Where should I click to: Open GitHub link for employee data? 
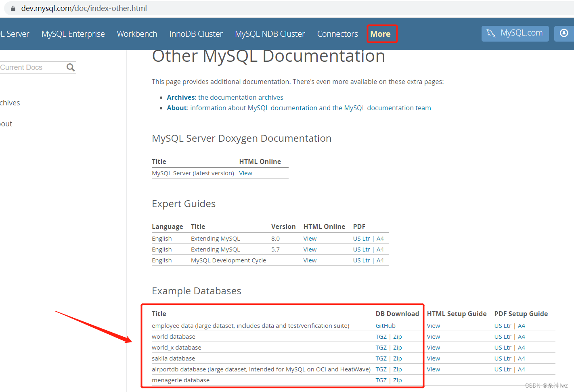(x=385, y=325)
